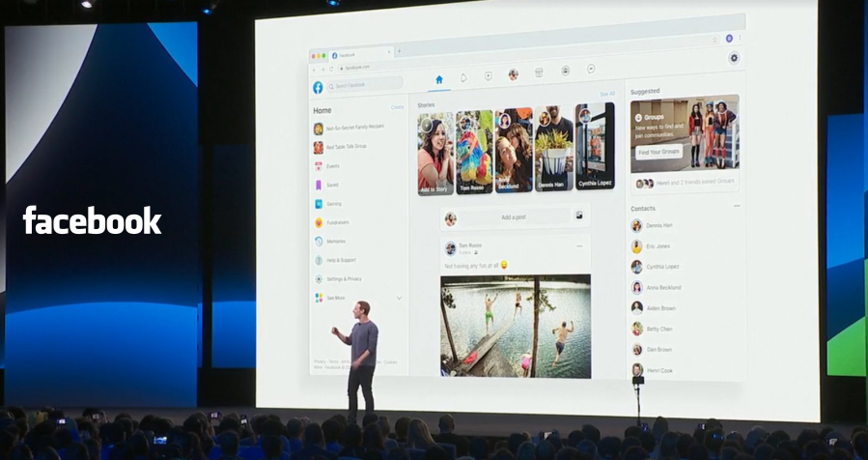Click the Create link next to Home
Viewport: 868px width, 460px height.
[397, 107]
